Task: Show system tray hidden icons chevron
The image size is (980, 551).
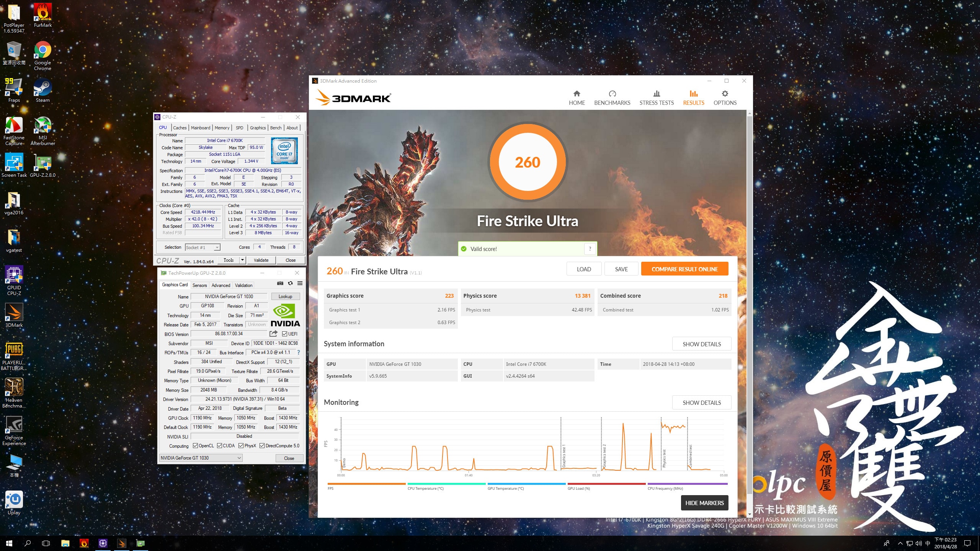Action: pyautogui.click(x=900, y=543)
